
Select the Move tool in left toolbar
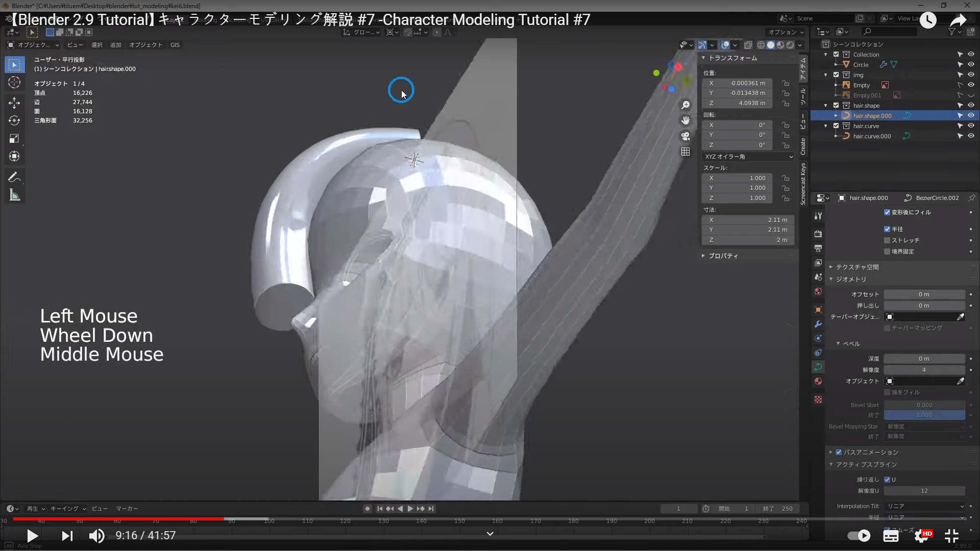14,103
